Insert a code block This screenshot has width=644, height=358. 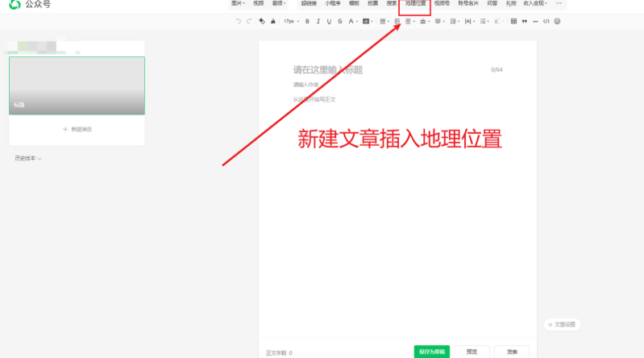pos(546,22)
